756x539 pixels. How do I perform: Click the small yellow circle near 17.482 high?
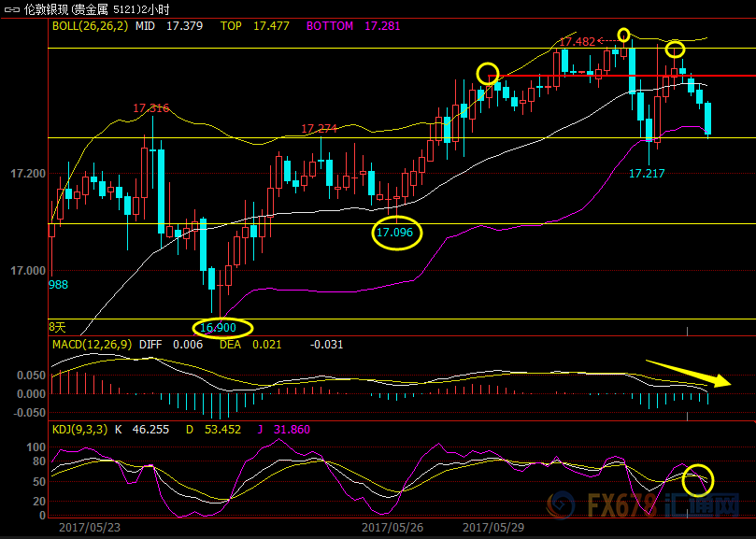[x=623, y=35]
